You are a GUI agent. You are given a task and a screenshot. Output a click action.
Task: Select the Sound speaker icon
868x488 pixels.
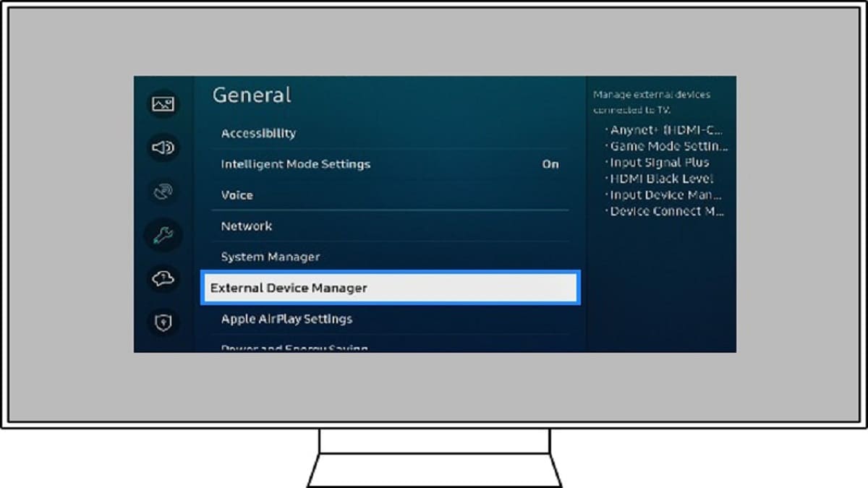click(163, 148)
